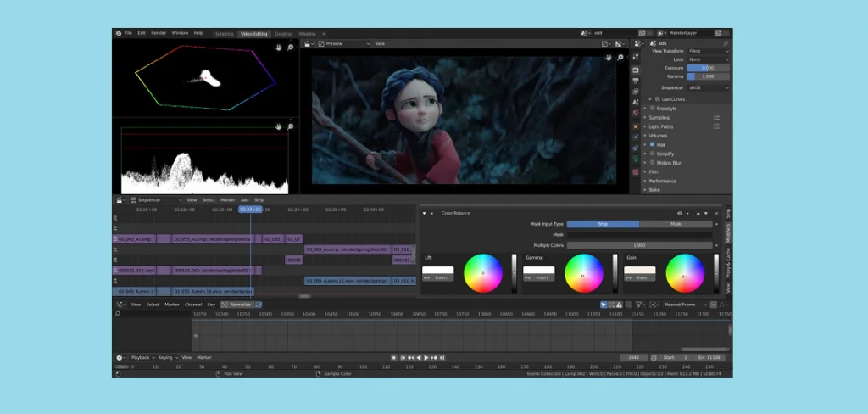Image resolution: width=868 pixels, height=414 pixels.
Task: Open the File menu
Action: pyautogui.click(x=129, y=33)
